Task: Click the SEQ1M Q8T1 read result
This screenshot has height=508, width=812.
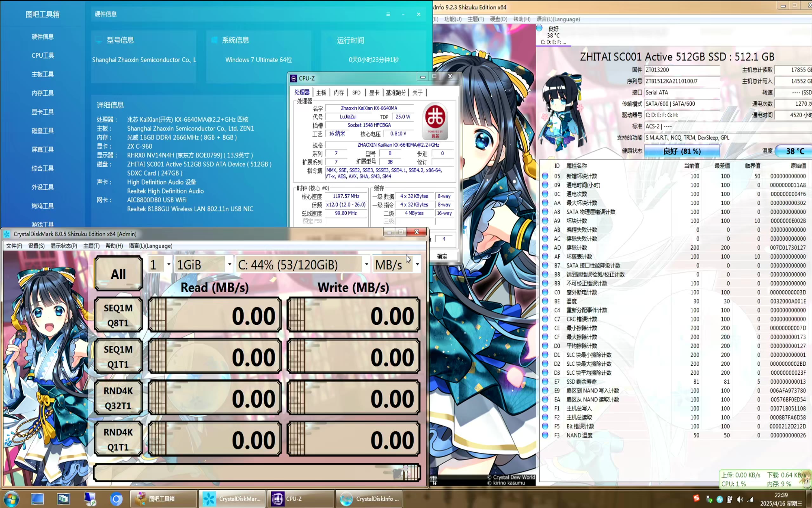Action: 215,315
